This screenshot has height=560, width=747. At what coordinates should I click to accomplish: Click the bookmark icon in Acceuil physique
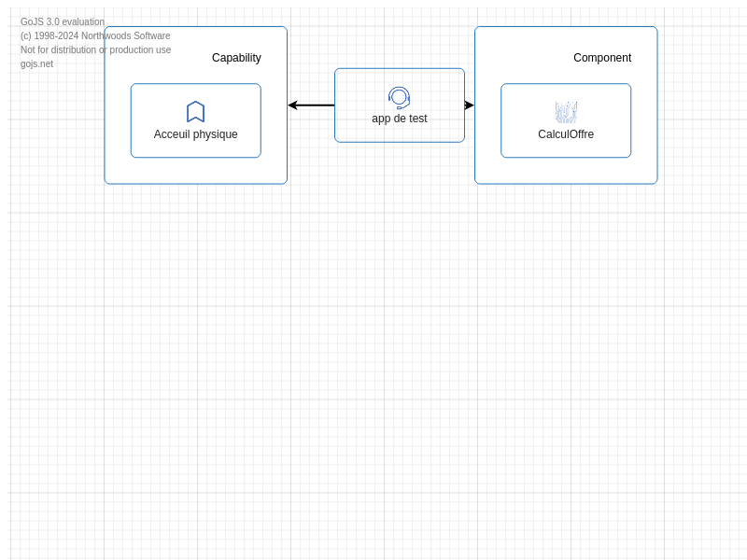click(x=195, y=112)
